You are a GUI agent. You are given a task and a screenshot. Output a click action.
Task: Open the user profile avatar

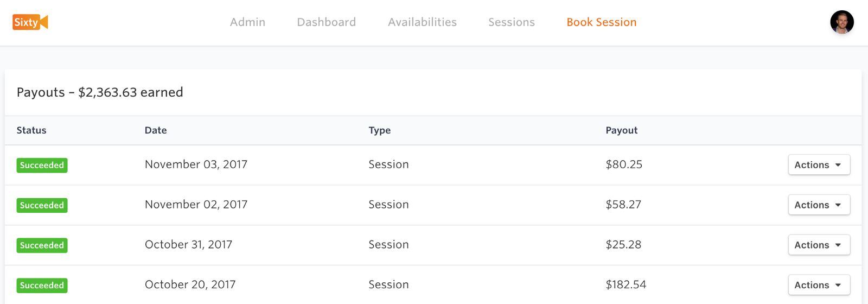point(842,22)
